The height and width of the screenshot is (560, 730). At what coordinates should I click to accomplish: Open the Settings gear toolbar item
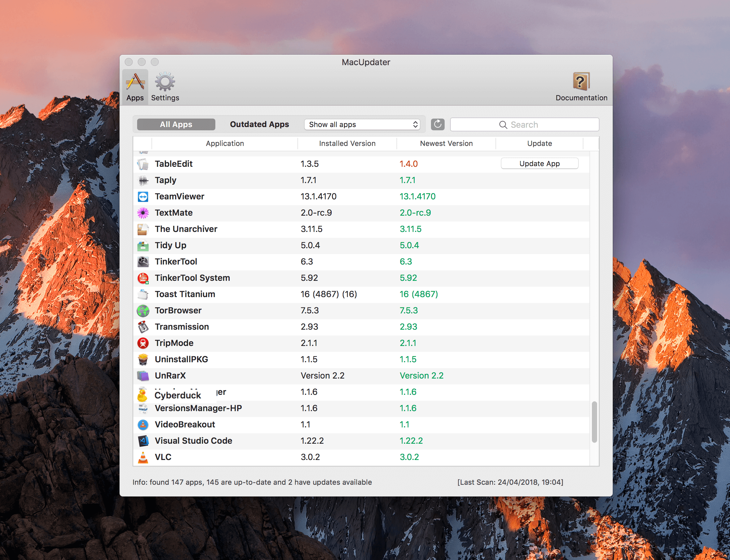coord(165,82)
